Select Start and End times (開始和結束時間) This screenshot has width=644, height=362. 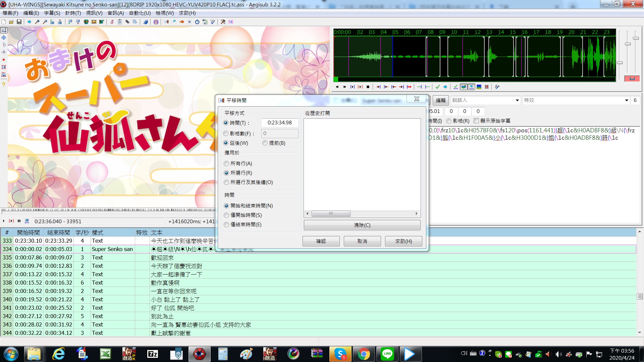226,206
